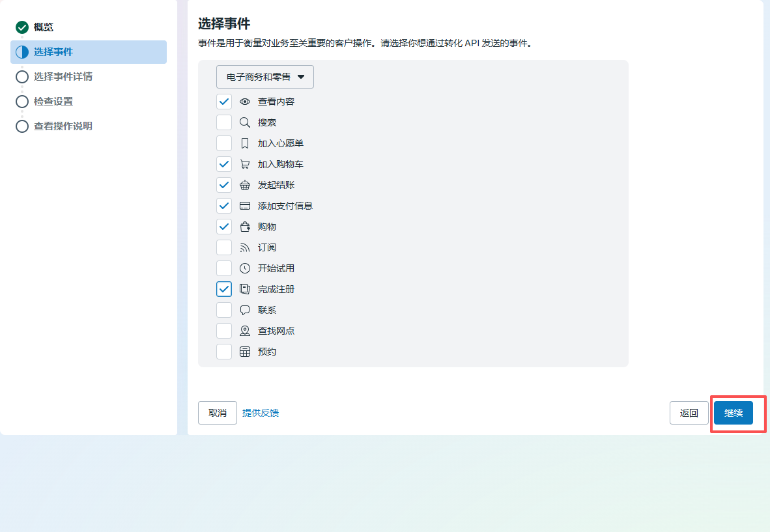Open the 检查设置 step

[53, 102]
